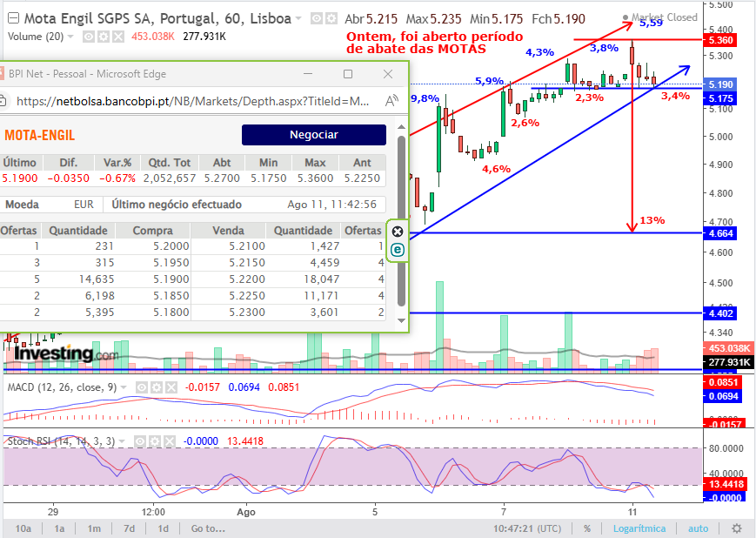Click the BPI Net URL address bar
The width and height of the screenshot is (756, 538).
pyautogui.click(x=193, y=101)
